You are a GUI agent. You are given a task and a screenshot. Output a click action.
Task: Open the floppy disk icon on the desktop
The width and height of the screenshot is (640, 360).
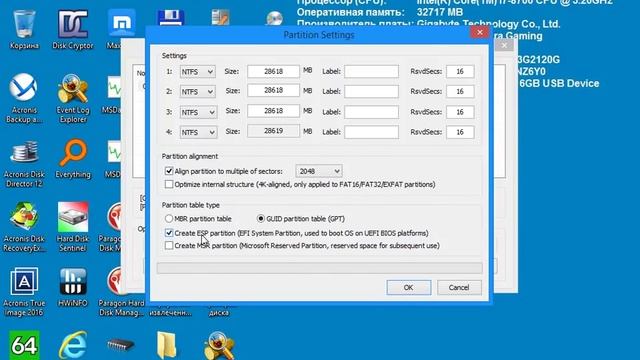[171, 18]
